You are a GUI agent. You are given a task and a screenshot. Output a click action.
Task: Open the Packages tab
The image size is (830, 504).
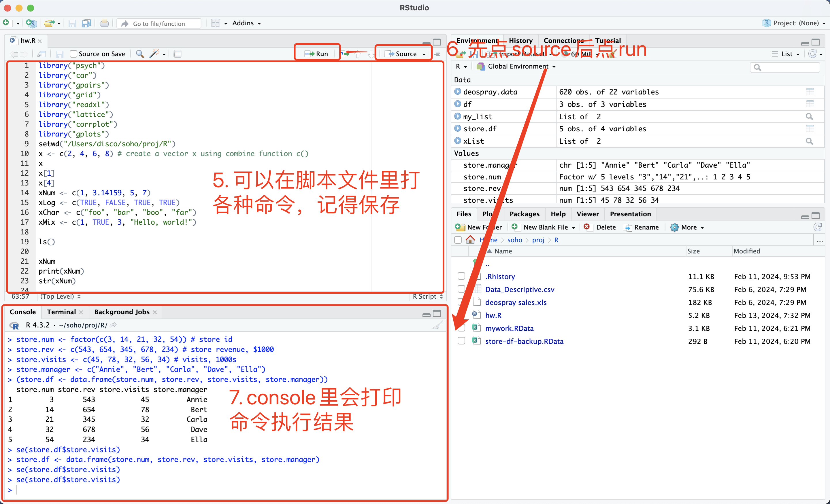click(524, 214)
